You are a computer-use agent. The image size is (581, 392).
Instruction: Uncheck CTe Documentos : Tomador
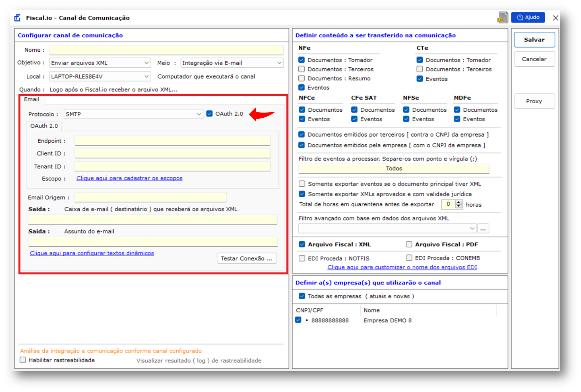pyautogui.click(x=420, y=60)
